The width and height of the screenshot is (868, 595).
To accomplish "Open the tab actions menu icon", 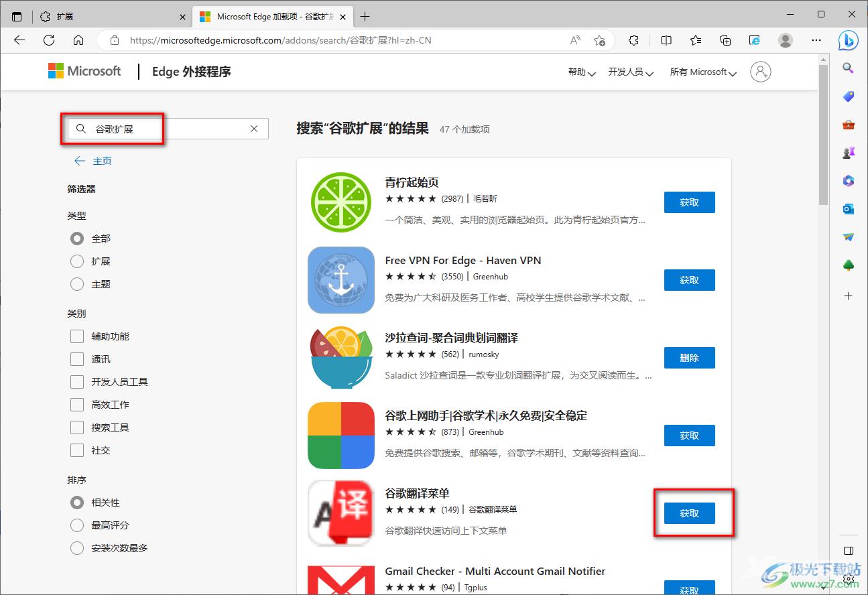I will coord(17,16).
